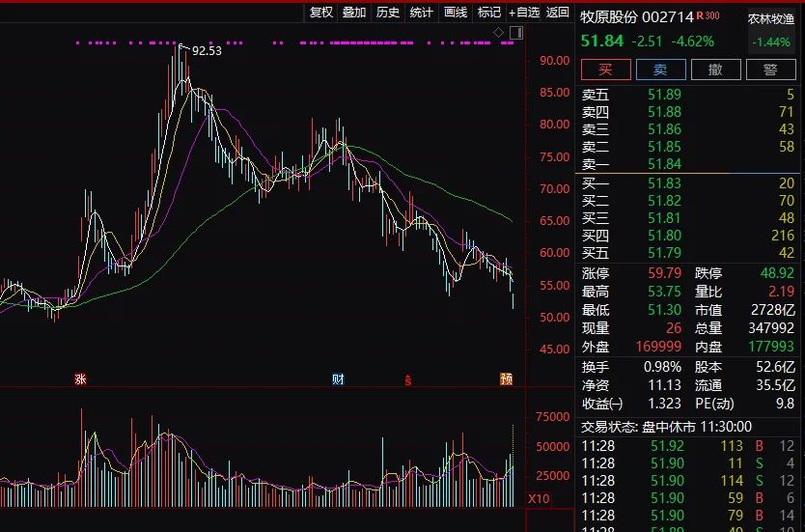Click the diamond marker icon above the chart
805x532 pixels.
(498, 33)
